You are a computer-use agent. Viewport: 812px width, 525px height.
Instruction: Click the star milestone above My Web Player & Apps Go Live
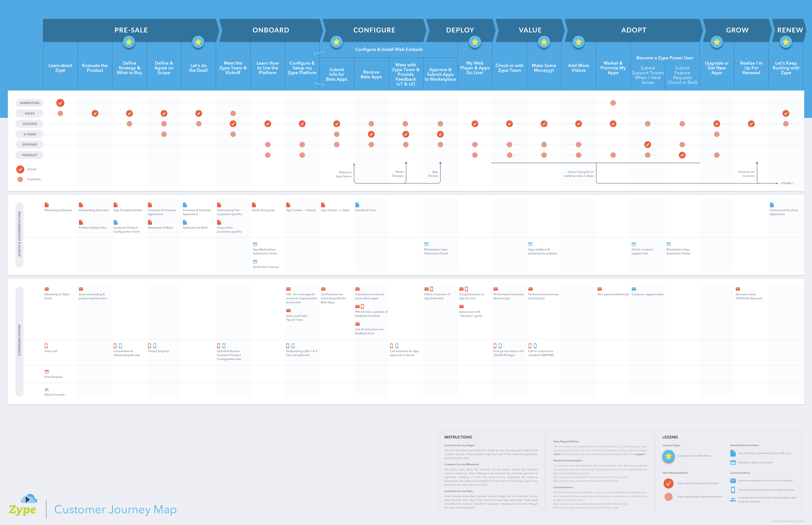pyautogui.click(x=475, y=42)
